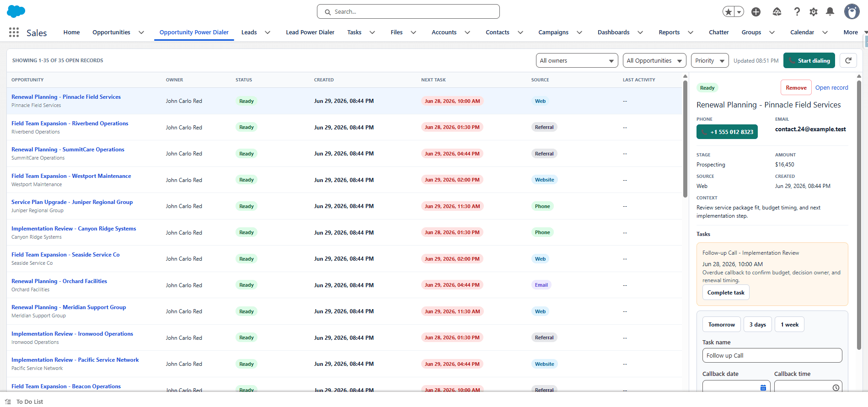
Task: Open the Favorites star icon
Action: [x=728, y=12]
